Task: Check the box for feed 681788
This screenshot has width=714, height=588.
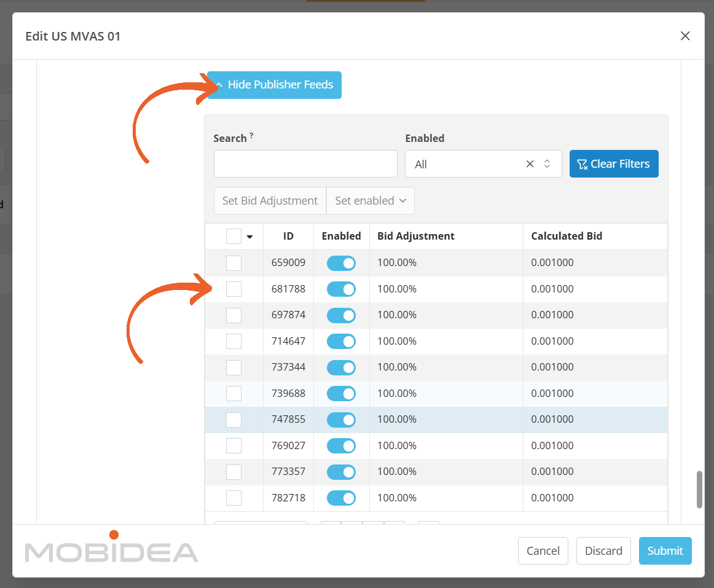Action: tap(233, 289)
